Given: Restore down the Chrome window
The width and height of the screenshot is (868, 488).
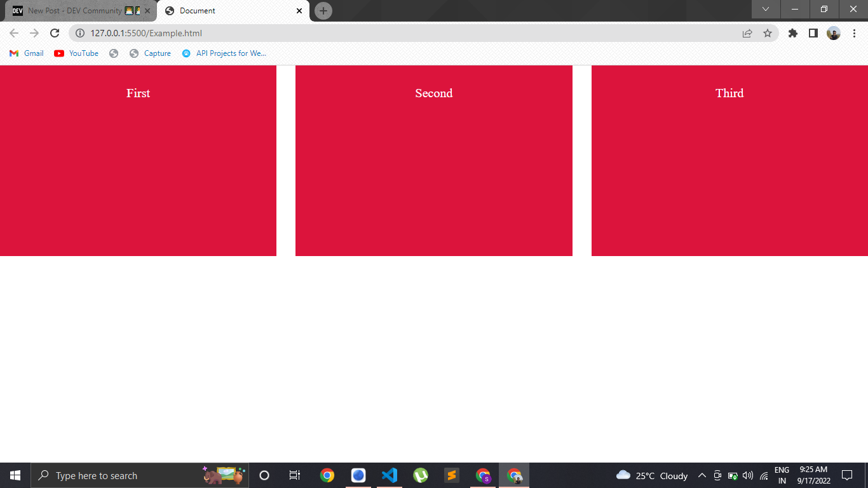Looking at the screenshot, I should (x=824, y=9).
